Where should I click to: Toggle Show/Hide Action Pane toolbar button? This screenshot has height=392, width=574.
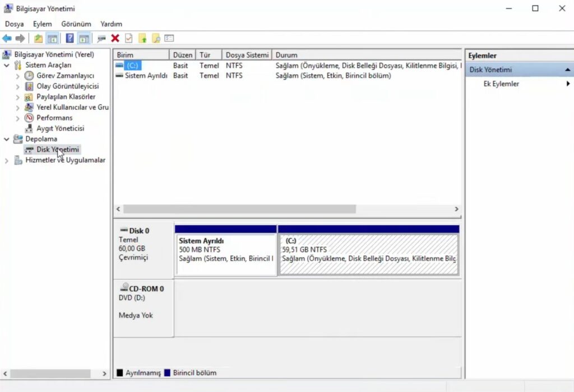pyautogui.click(x=84, y=38)
